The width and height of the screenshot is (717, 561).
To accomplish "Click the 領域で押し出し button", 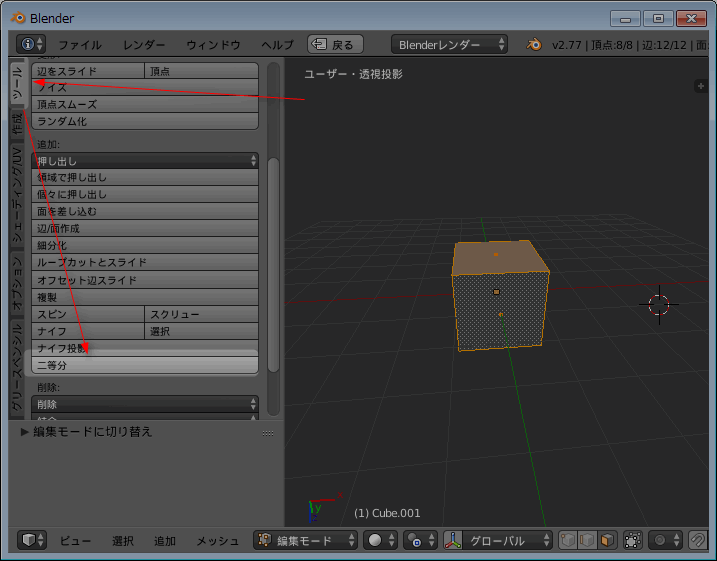I will (x=145, y=177).
